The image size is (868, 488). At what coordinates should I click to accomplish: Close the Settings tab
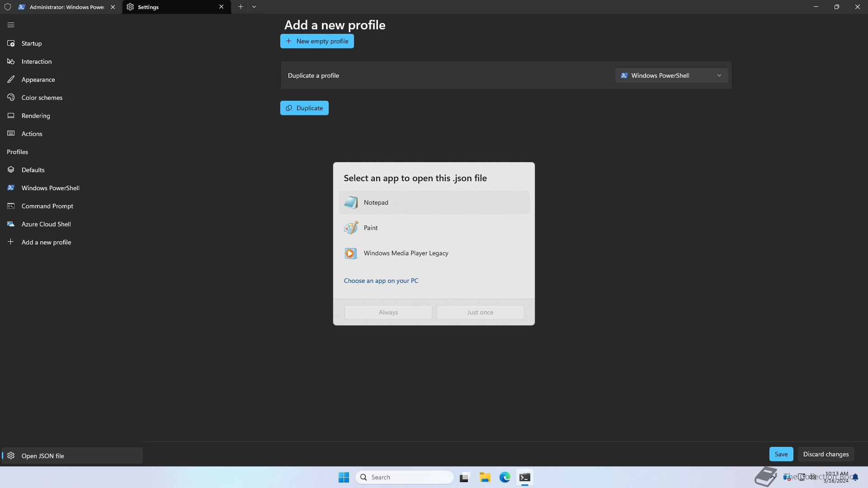click(x=222, y=7)
